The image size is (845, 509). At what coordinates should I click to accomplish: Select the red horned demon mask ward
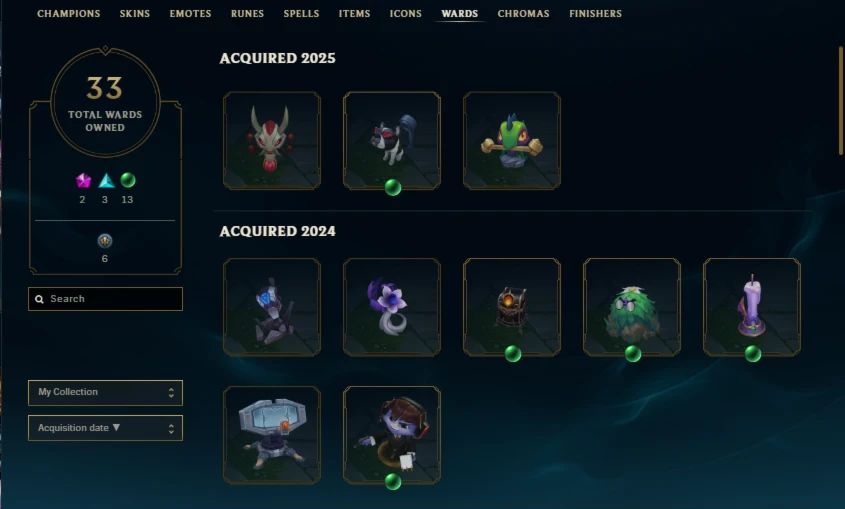coord(272,141)
